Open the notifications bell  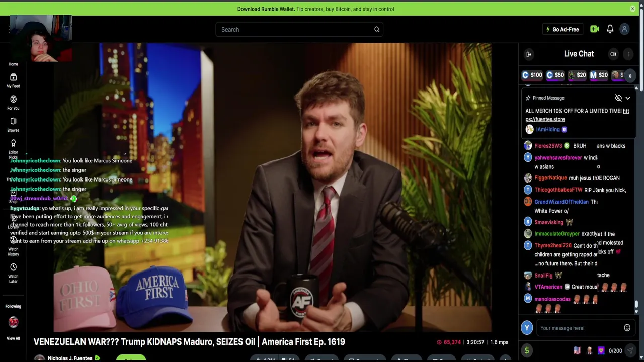(610, 29)
